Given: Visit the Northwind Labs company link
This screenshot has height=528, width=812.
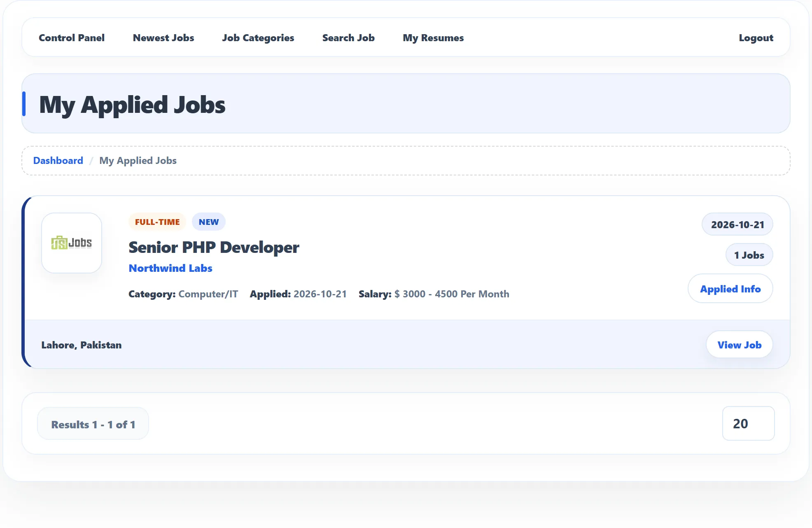Looking at the screenshot, I should (x=170, y=268).
